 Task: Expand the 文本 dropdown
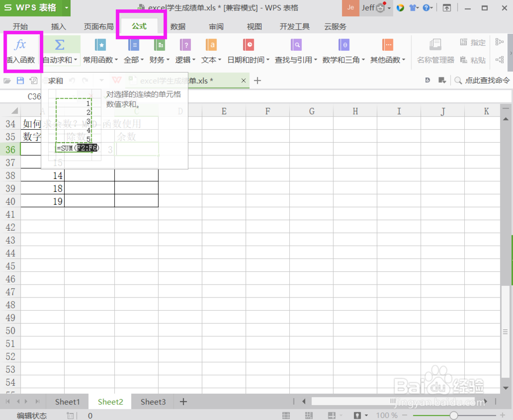point(220,60)
